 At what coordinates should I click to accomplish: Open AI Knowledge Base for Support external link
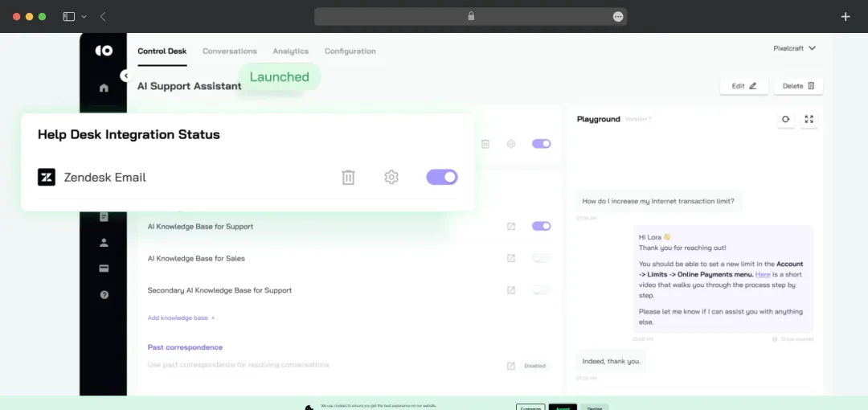(511, 226)
